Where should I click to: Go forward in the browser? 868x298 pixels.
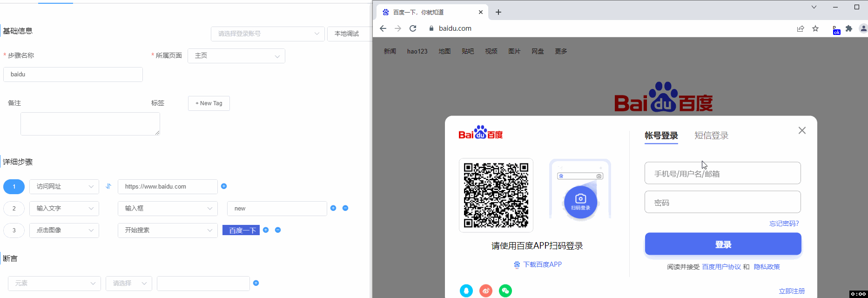pos(398,28)
